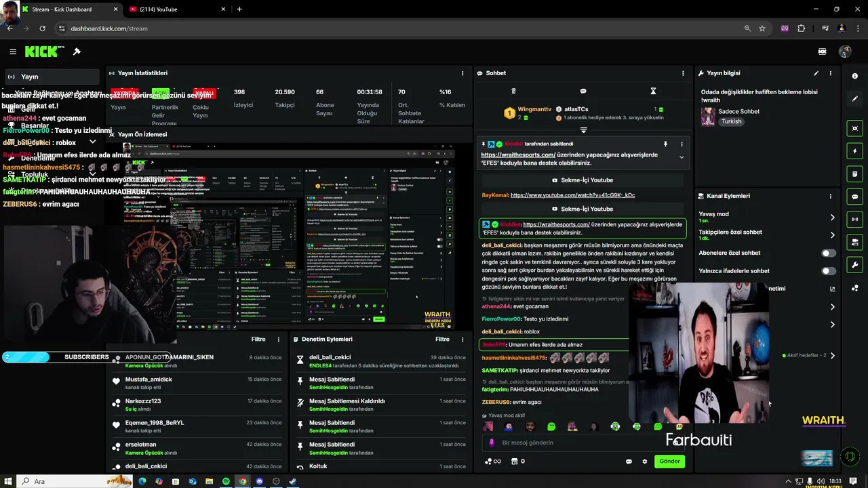Open Discord from Windows taskbar
Image resolution: width=868 pixels, height=488 pixels.
pyautogui.click(x=259, y=481)
